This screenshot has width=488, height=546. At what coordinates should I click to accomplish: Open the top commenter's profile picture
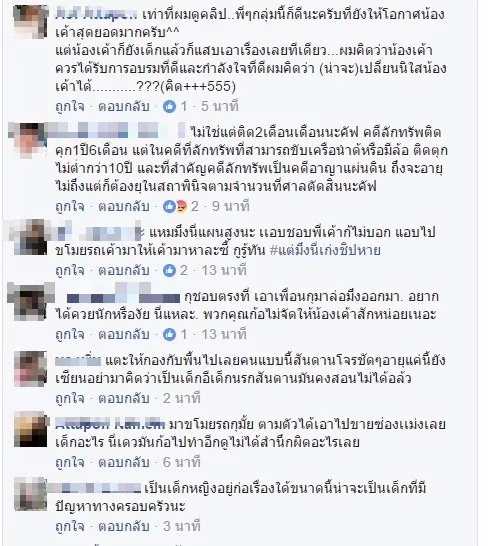[30, 21]
